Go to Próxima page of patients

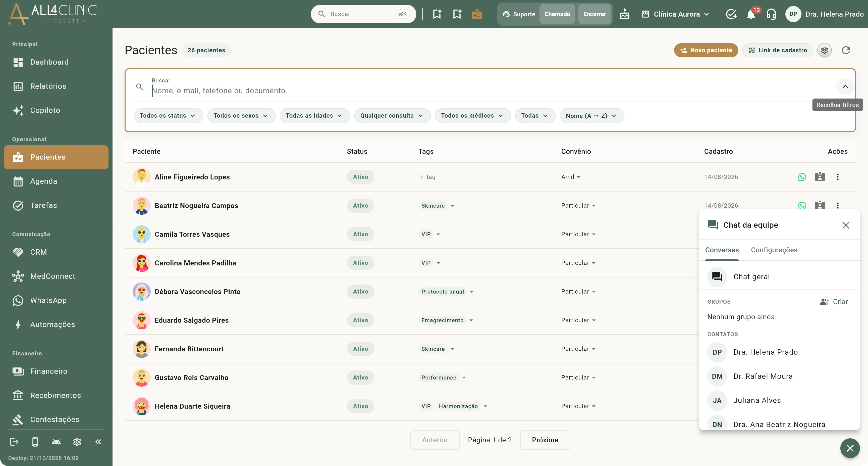pyautogui.click(x=545, y=440)
